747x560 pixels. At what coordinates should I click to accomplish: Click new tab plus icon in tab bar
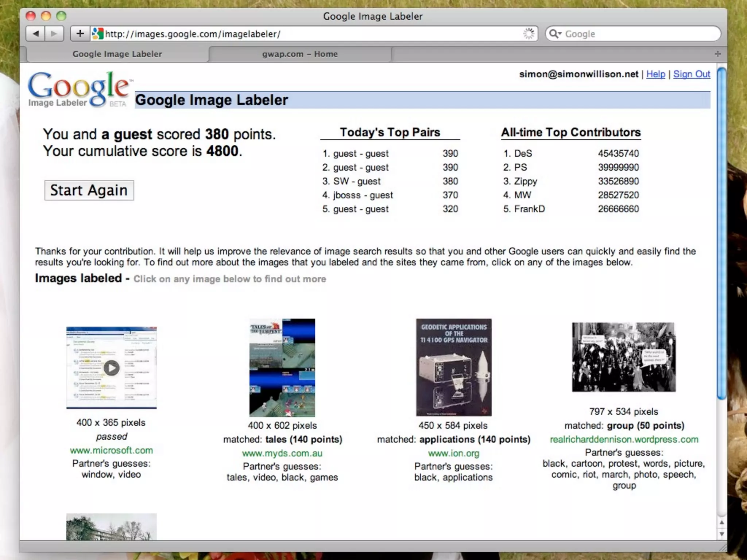click(x=717, y=54)
